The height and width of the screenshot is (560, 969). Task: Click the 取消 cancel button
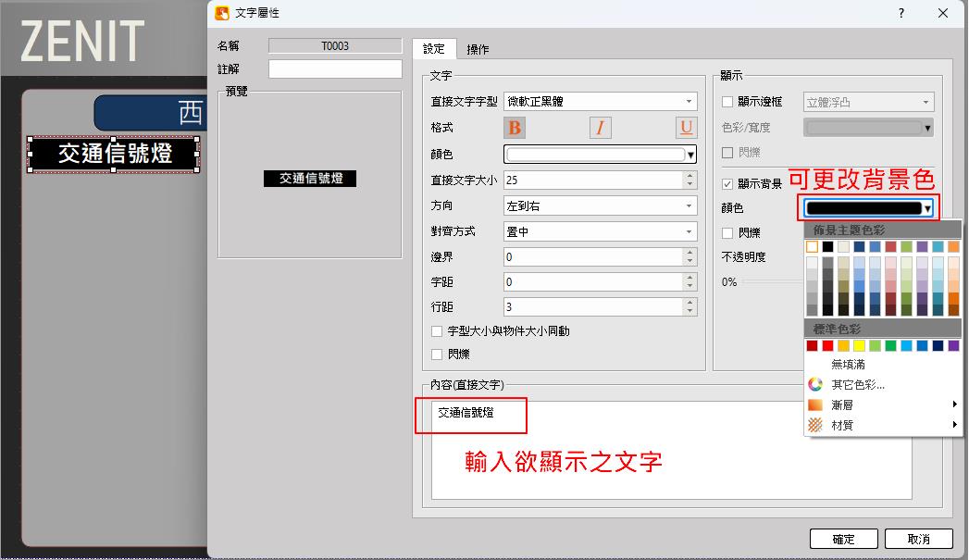tap(918, 539)
